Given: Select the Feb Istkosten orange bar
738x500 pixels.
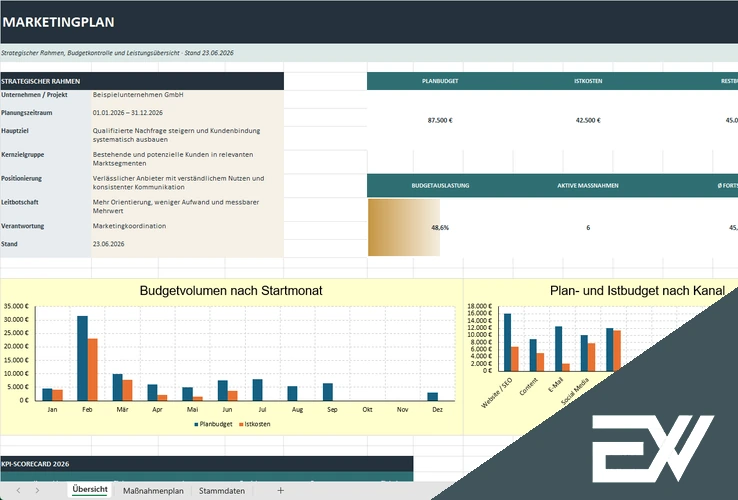Looking at the screenshot, I should point(93,370).
